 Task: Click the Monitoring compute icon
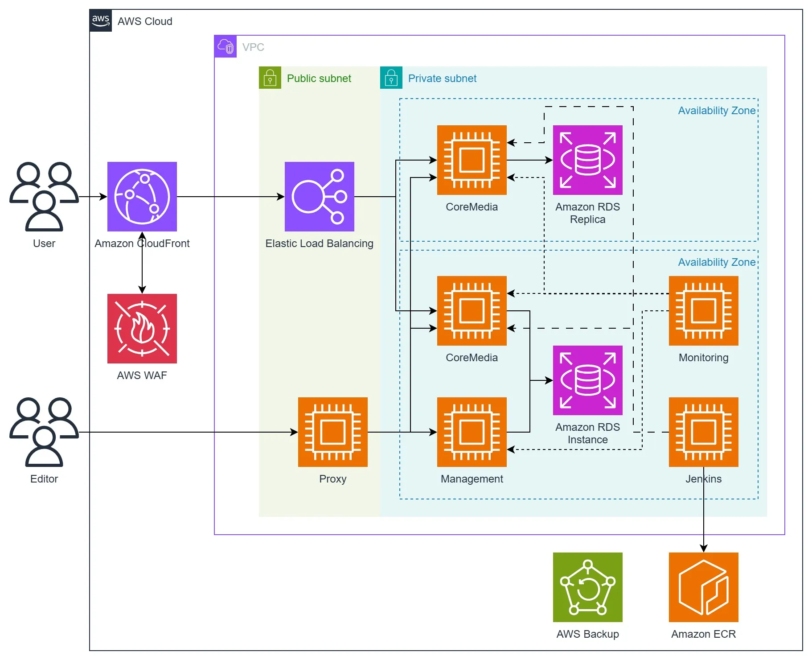pos(704,311)
